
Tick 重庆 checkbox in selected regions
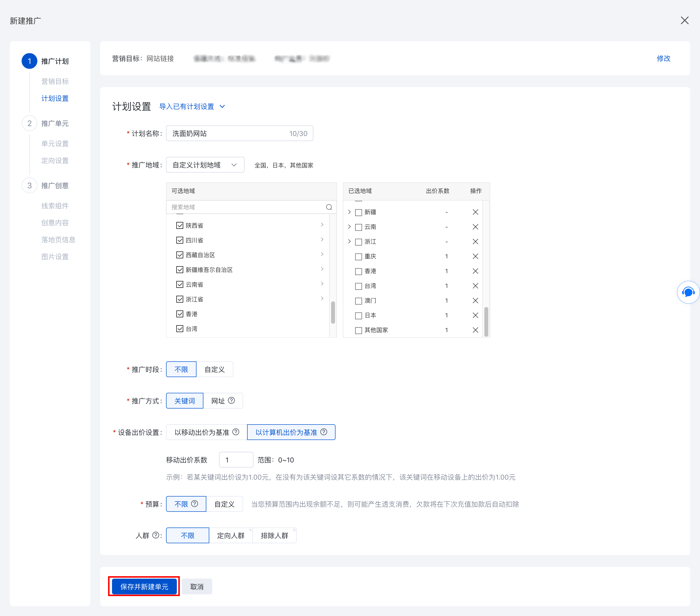pos(359,257)
